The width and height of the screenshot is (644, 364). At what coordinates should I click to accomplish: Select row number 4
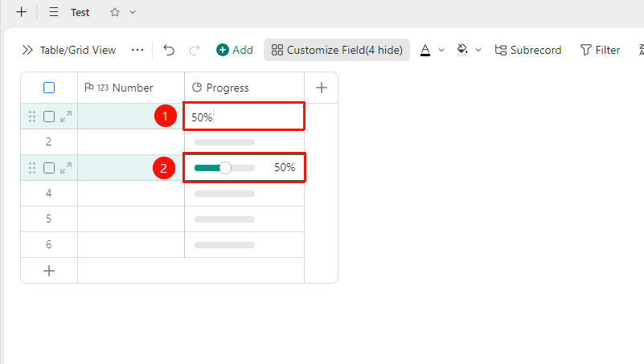[48, 193]
